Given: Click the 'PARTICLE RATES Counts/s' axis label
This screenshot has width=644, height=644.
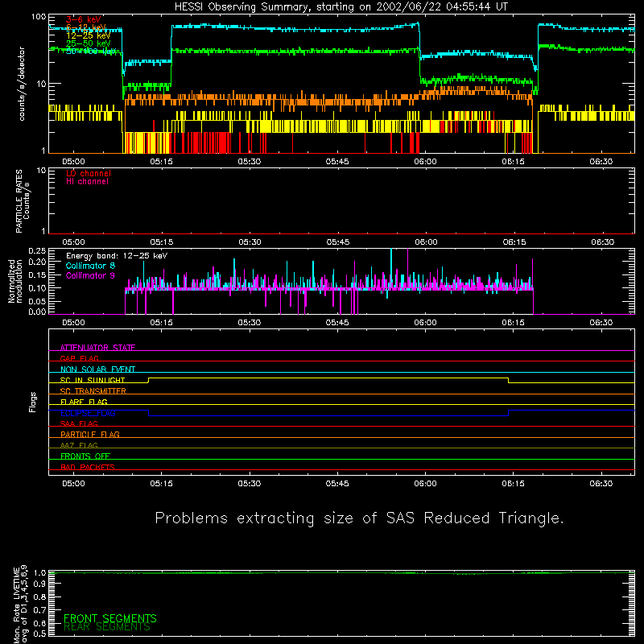Looking at the screenshot, I should (23, 200).
